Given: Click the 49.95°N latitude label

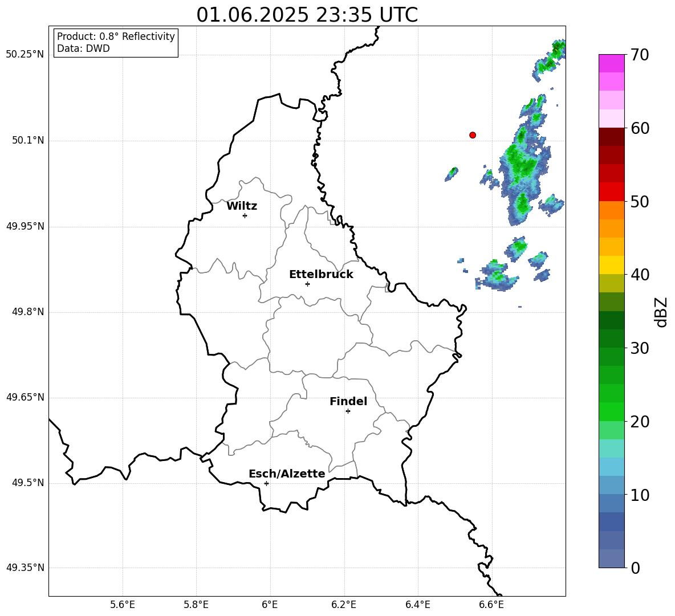Looking at the screenshot, I should 25,226.
